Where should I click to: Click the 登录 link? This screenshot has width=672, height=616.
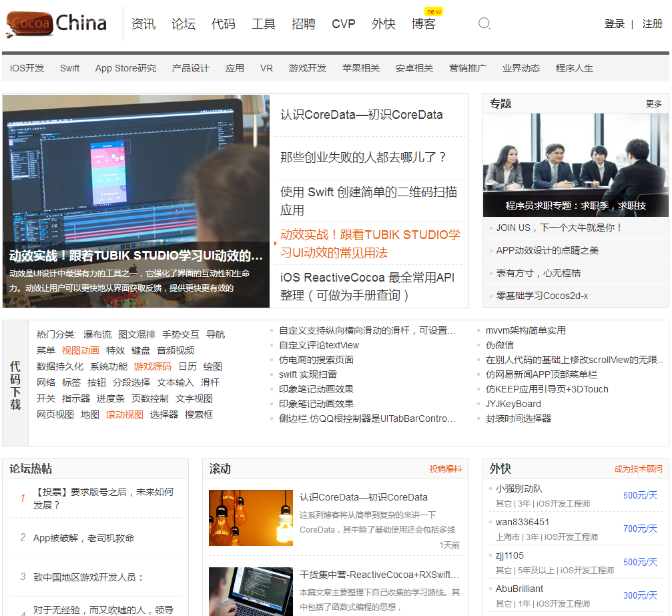(614, 24)
